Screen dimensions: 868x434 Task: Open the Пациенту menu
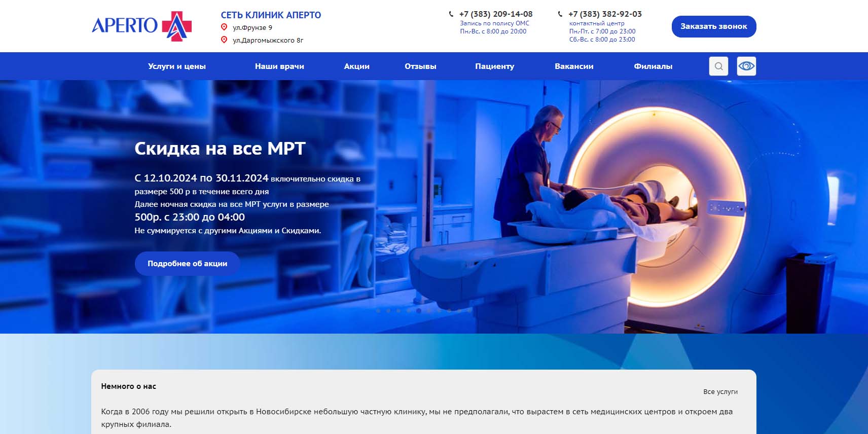(x=494, y=66)
